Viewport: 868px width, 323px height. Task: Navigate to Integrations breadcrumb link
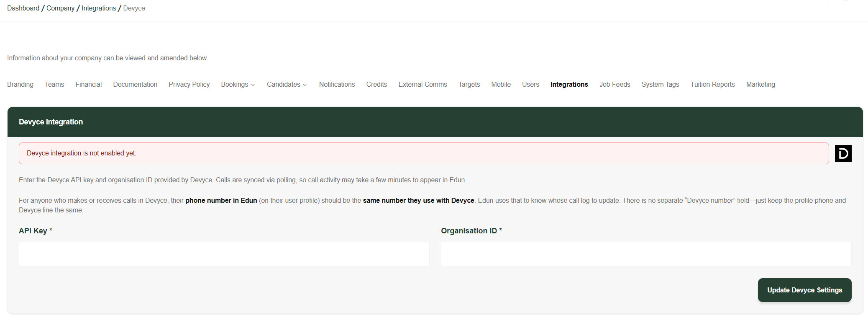(99, 8)
